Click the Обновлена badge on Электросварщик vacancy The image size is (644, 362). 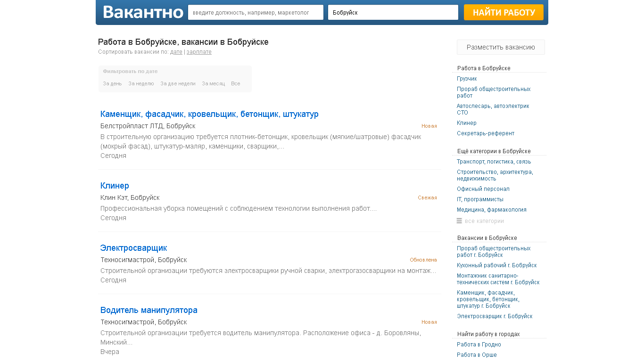[x=423, y=260]
